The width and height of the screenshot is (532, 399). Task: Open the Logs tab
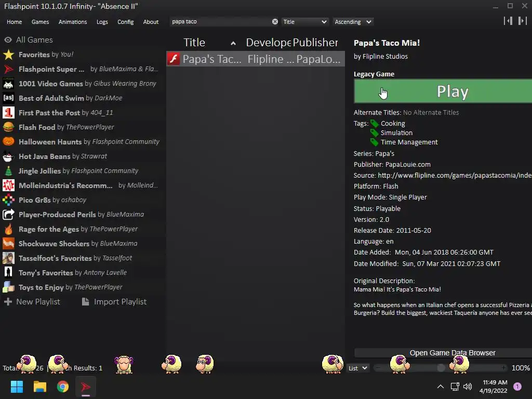102,22
